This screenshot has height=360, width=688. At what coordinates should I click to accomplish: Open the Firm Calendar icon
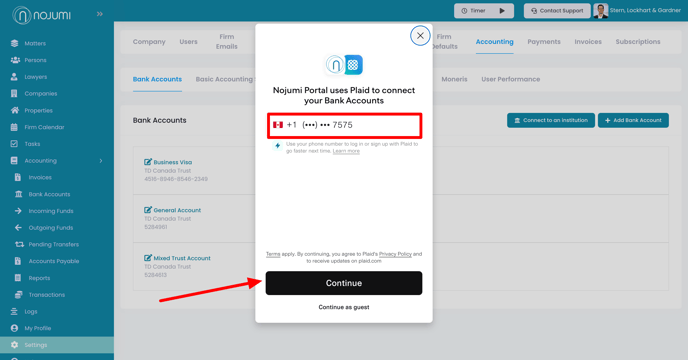(14, 127)
